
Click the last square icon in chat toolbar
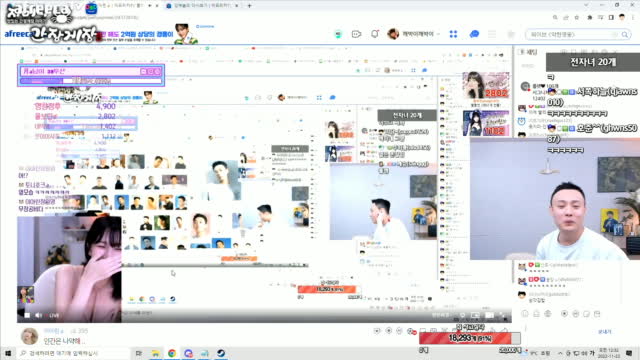[x=597, y=313]
